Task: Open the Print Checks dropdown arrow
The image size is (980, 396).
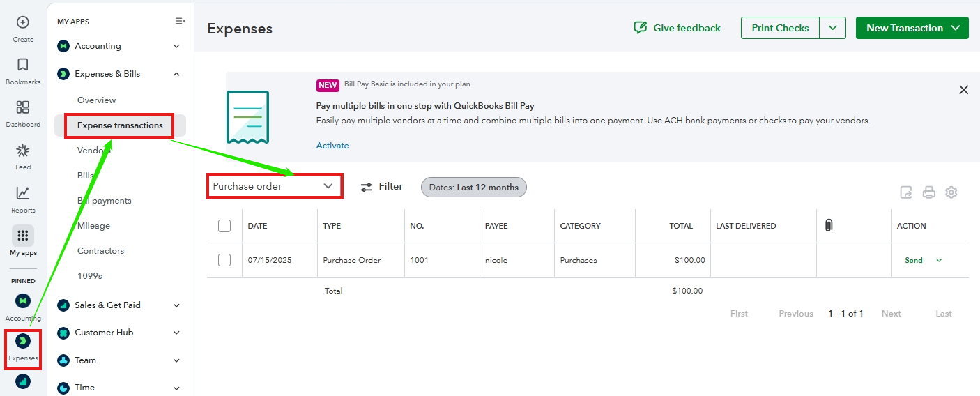Action: point(832,28)
